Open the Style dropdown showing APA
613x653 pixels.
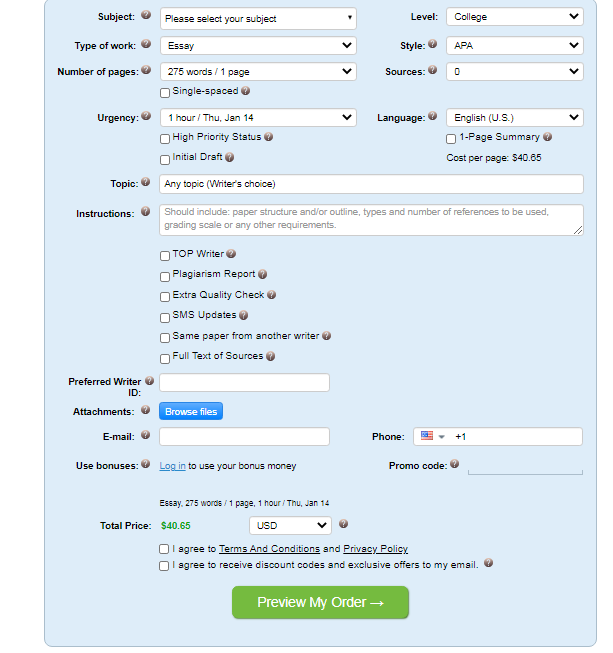[x=515, y=45]
